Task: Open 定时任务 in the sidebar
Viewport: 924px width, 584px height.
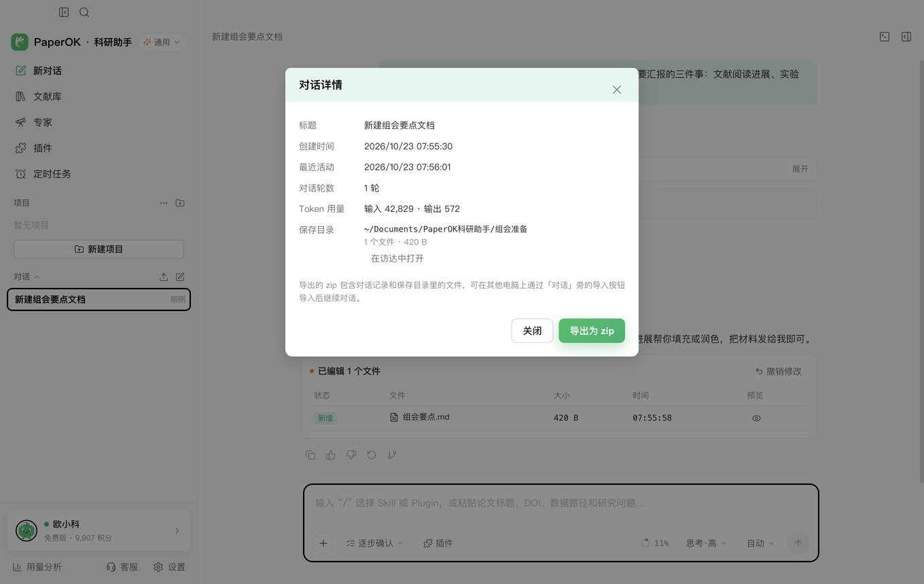Action: coord(99,174)
